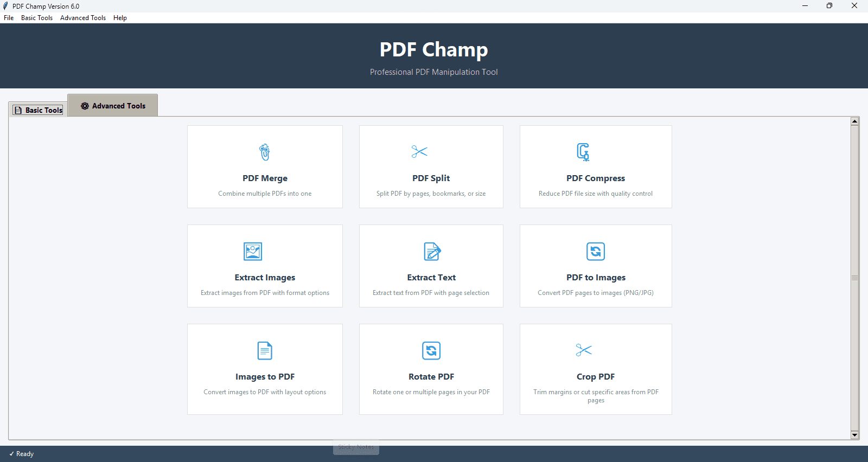The height and width of the screenshot is (462, 868).
Task: Open the Extract Text card title
Action: (x=431, y=278)
